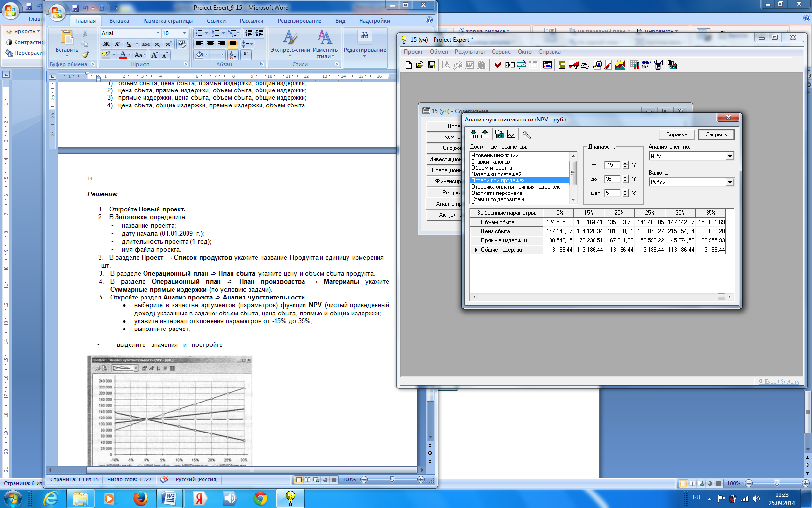
Task: Apply italic formatting in Word
Action: (x=117, y=44)
